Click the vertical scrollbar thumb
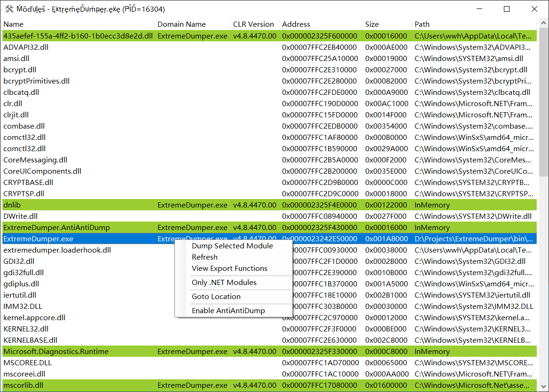This screenshot has height=392, width=549. [543, 102]
